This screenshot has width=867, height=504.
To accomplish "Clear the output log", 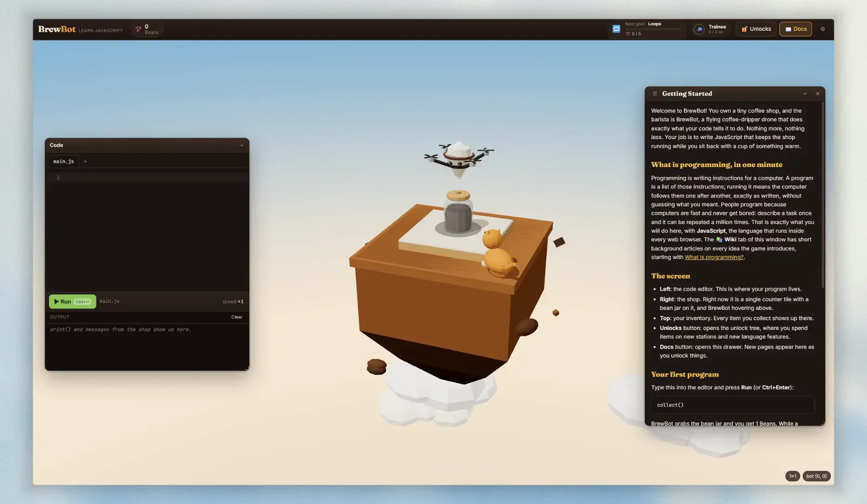I will 237,317.
